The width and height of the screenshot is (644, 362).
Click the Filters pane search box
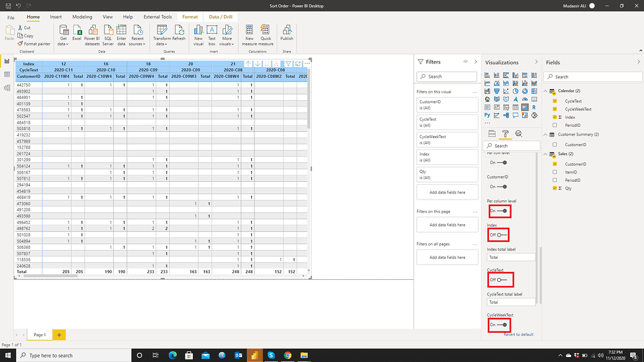tap(446, 76)
